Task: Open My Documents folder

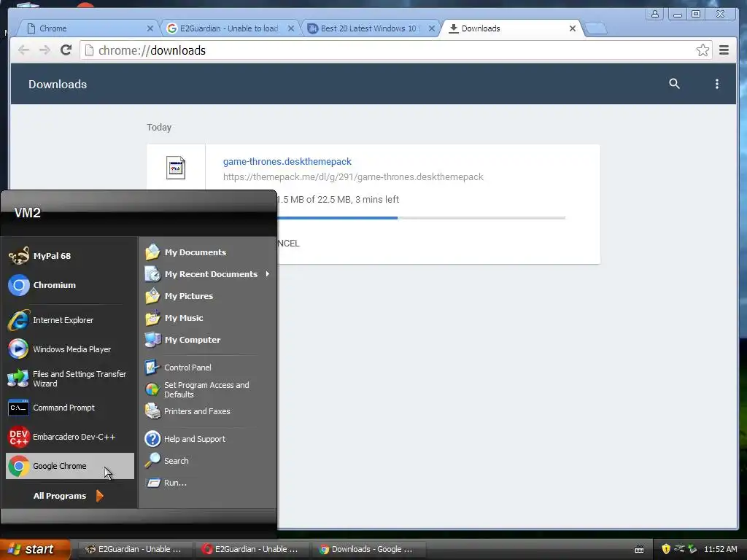Action: pos(207,252)
